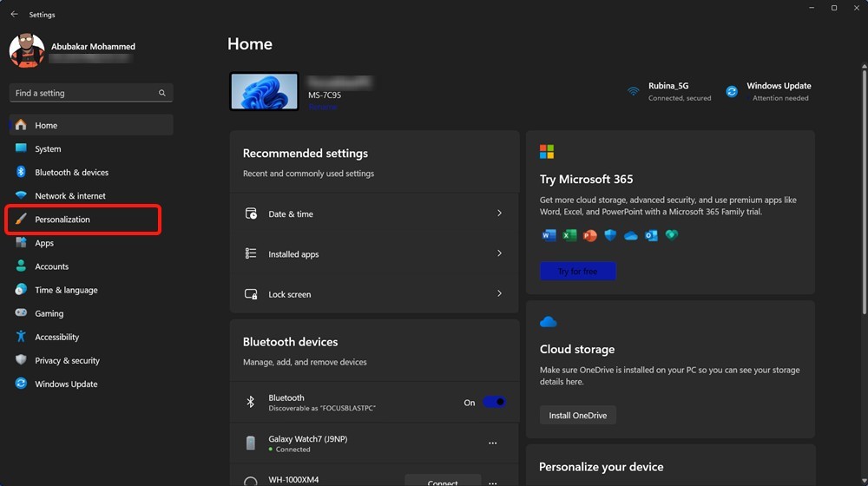Expand Date & time with its chevron
Viewport: 868px width, 486px height.
(499, 213)
